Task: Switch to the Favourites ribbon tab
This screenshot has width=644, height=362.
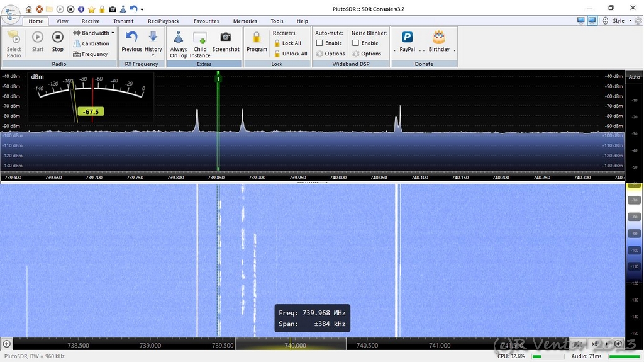Action: (x=206, y=21)
